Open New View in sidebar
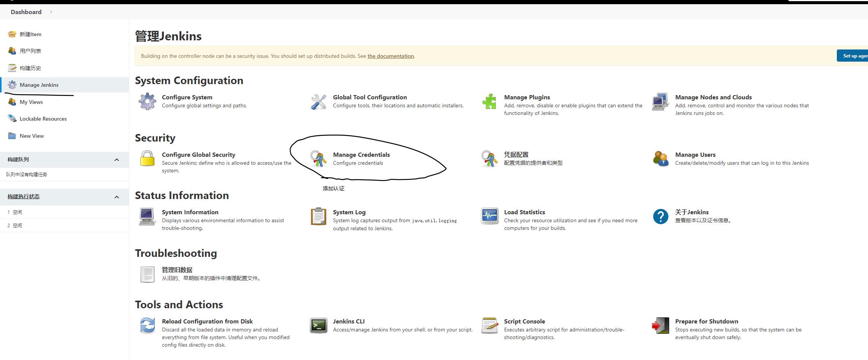868x360 pixels. pos(32,136)
